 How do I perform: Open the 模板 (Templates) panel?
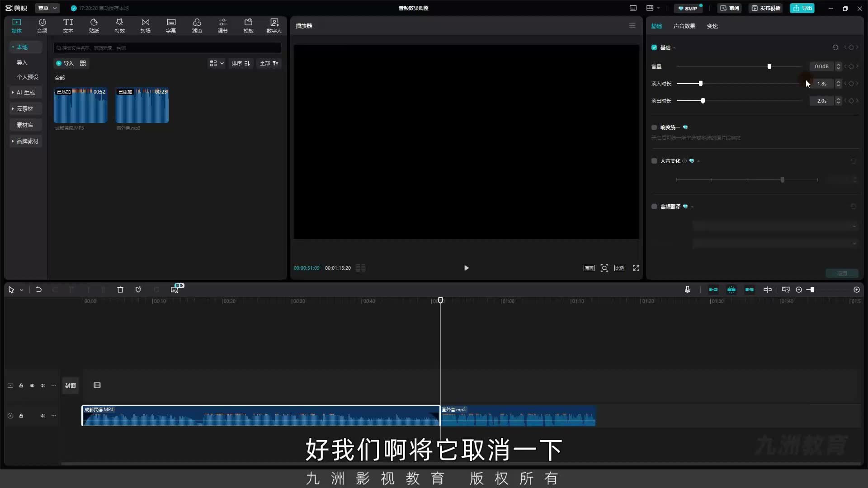(x=249, y=26)
